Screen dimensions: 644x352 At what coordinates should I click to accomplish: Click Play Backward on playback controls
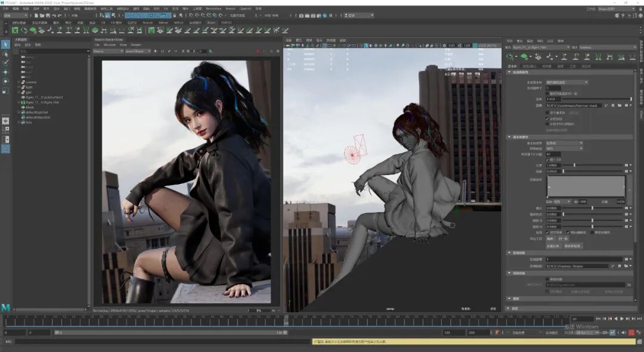[615, 319]
